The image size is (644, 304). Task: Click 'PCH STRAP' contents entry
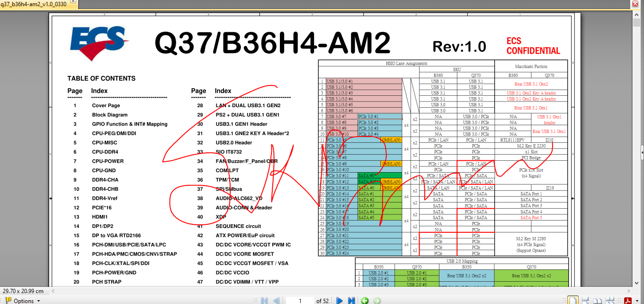(107, 282)
